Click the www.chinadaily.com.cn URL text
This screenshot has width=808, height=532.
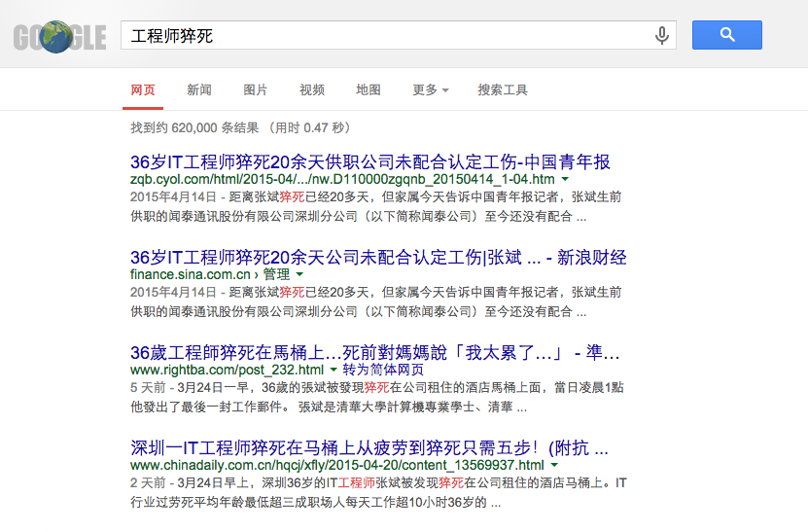[x=337, y=466]
